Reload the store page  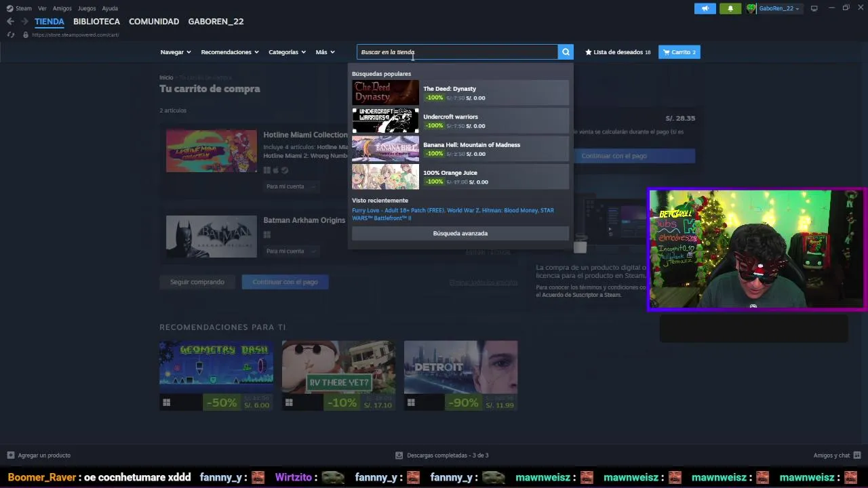tap(10, 35)
